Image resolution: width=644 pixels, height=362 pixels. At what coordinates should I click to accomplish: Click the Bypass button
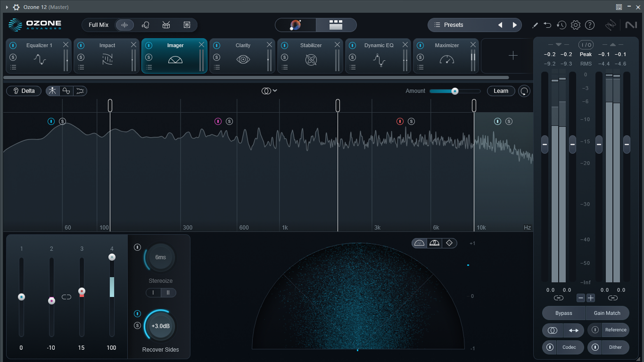click(564, 313)
